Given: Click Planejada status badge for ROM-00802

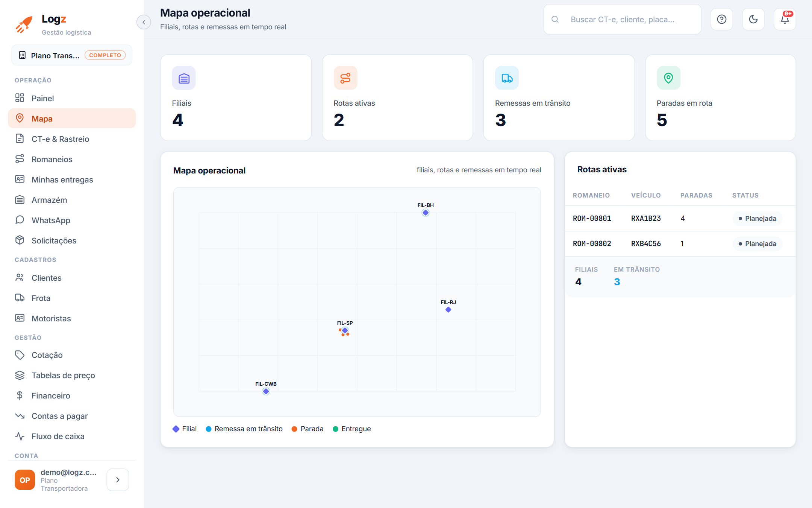Looking at the screenshot, I should pyautogui.click(x=757, y=243).
